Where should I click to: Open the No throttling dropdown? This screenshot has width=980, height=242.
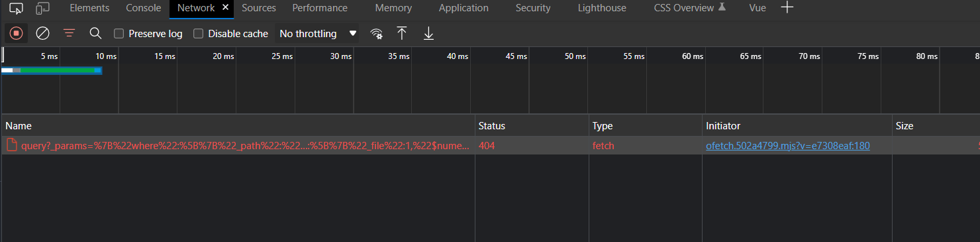(x=317, y=34)
